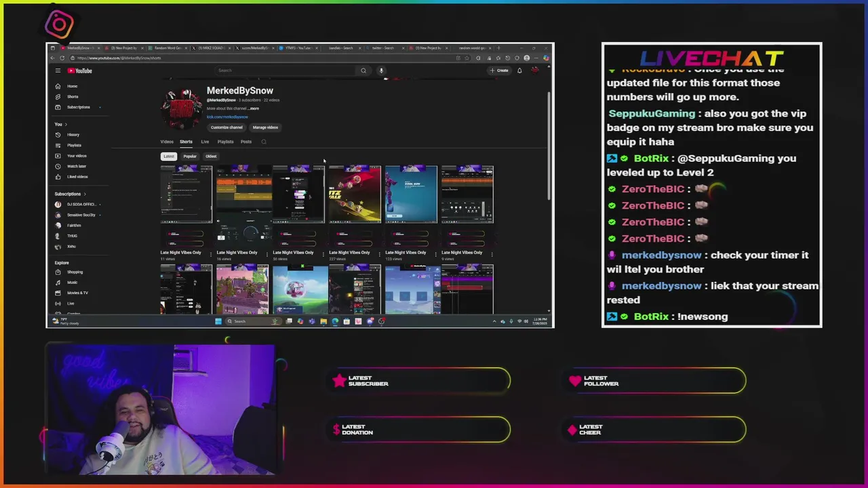Click the Microsoft Edge taskbar icon
This screenshot has width=868, height=488.
335,321
